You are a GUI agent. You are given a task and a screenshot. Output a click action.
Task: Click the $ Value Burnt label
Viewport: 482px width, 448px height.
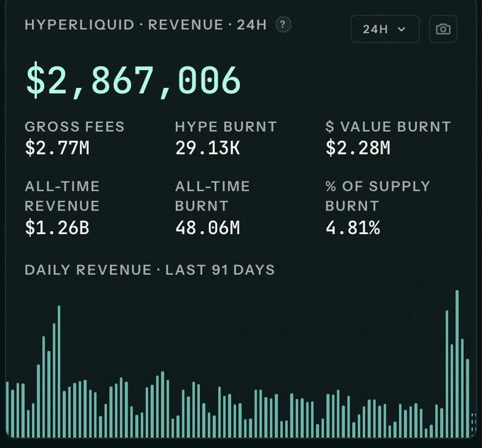[x=388, y=127]
